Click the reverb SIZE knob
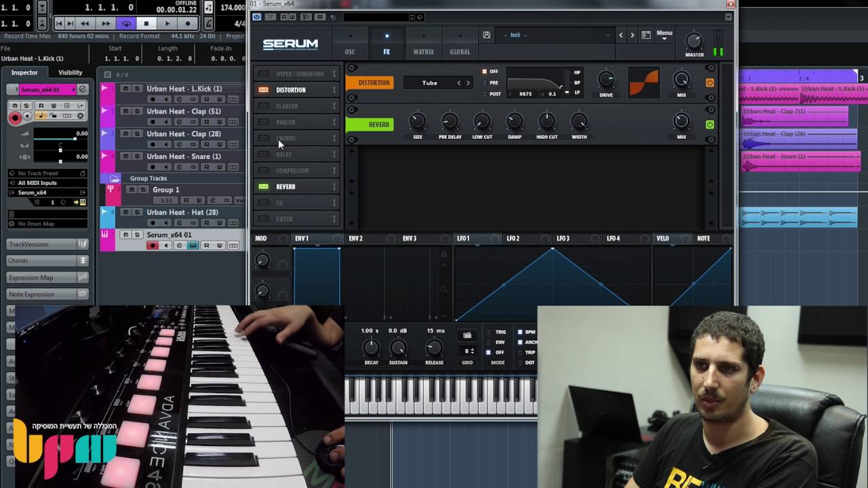The image size is (868, 488). point(418,122)
